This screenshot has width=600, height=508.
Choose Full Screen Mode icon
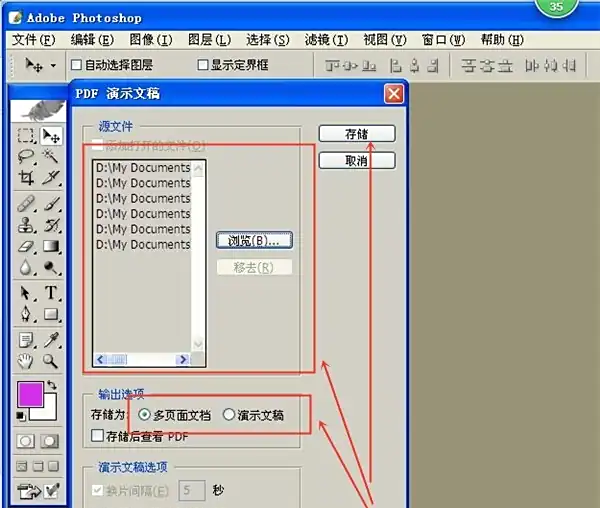click(x=54, y=466)
